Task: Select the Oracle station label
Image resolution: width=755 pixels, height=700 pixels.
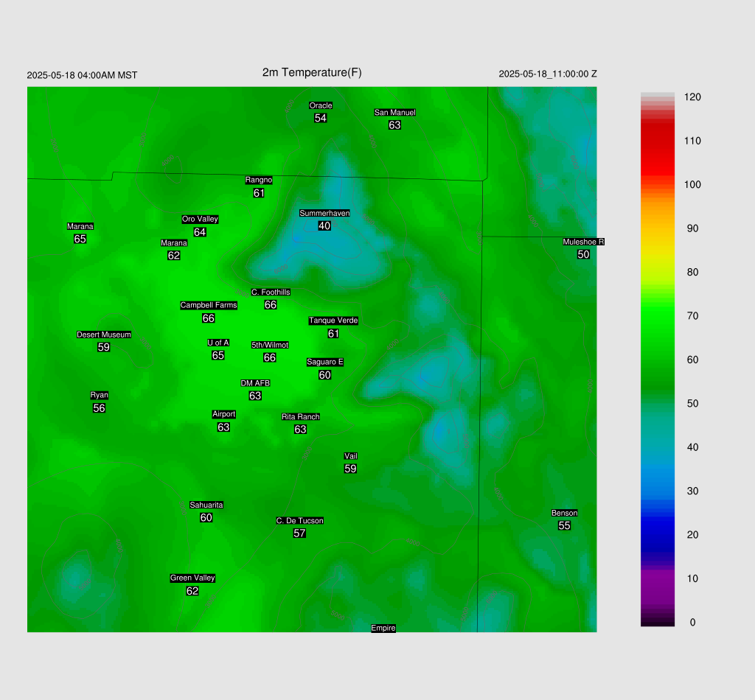Action: [x=321, y=105]
